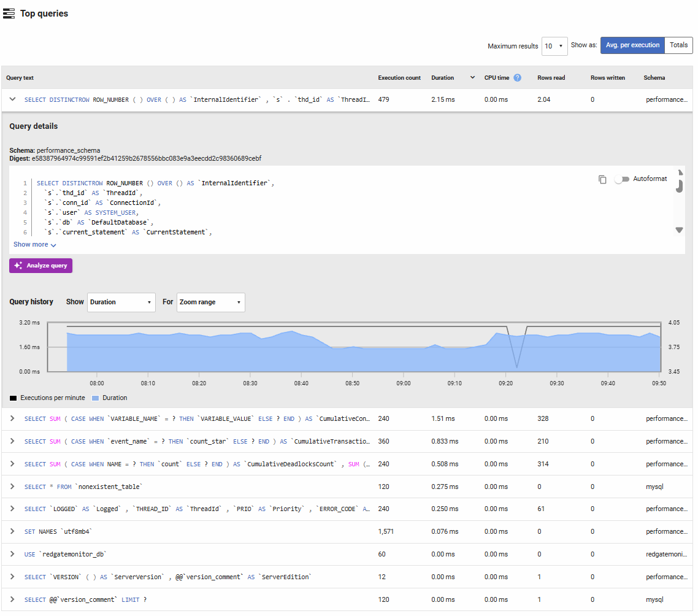Collapse the expanded SELECT DISTINCTROW query row

coord(12,99)
